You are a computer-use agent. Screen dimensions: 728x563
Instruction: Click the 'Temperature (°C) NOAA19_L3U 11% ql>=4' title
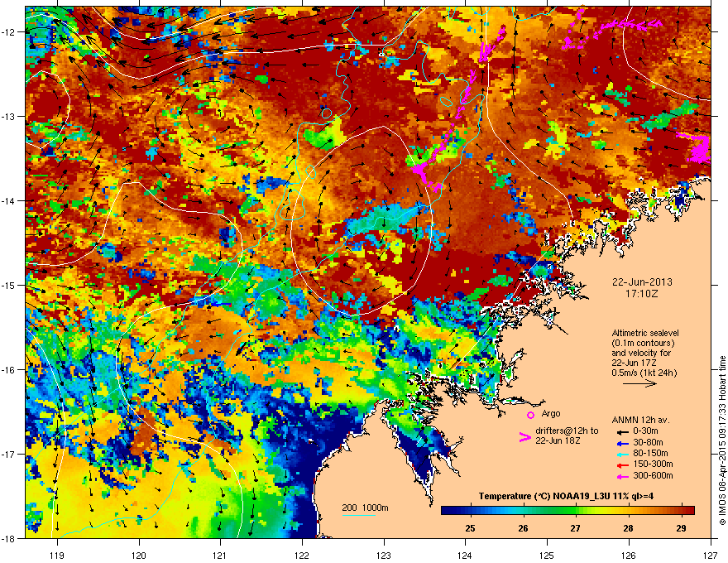click(566, 496)
